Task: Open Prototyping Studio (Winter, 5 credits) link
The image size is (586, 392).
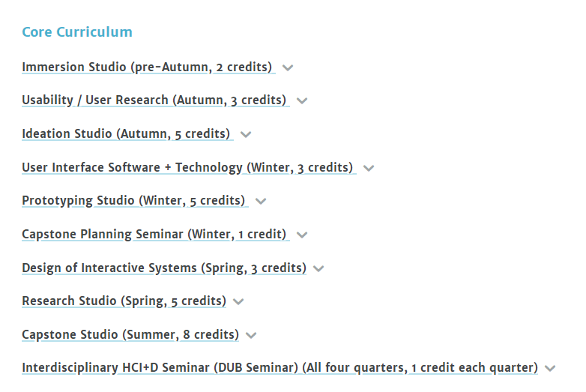Action: click(133, 201)
